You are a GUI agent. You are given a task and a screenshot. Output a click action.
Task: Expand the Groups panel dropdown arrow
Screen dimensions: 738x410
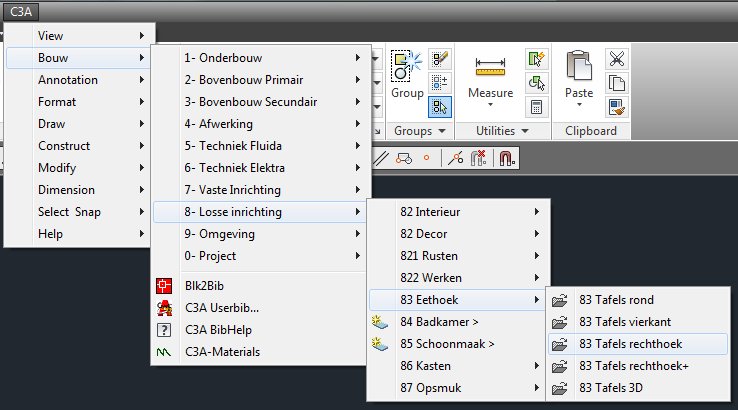click(x=441, y=131)
